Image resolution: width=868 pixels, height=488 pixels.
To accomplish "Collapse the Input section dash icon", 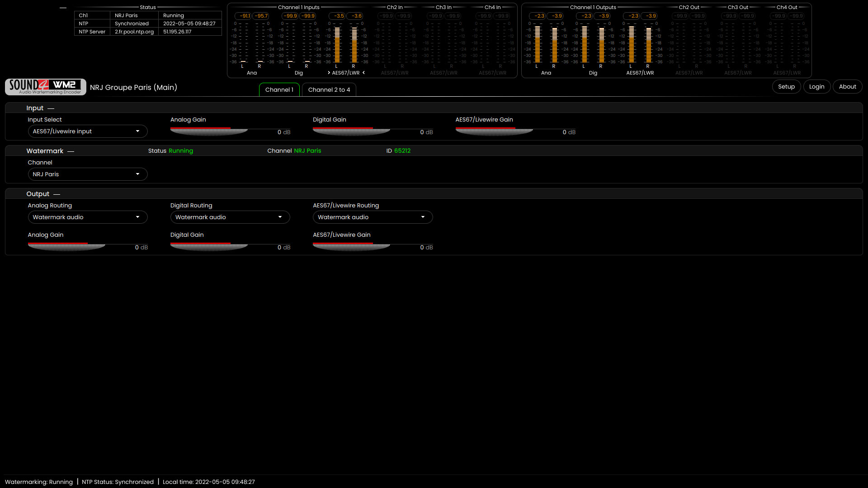I will (51, 108).
